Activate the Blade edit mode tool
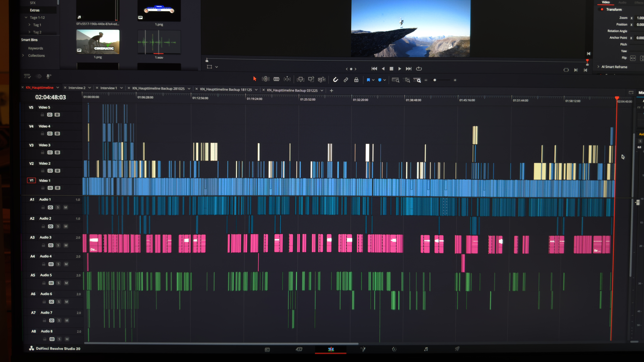This screenshot has height=362, width=644. coord(276,79)
